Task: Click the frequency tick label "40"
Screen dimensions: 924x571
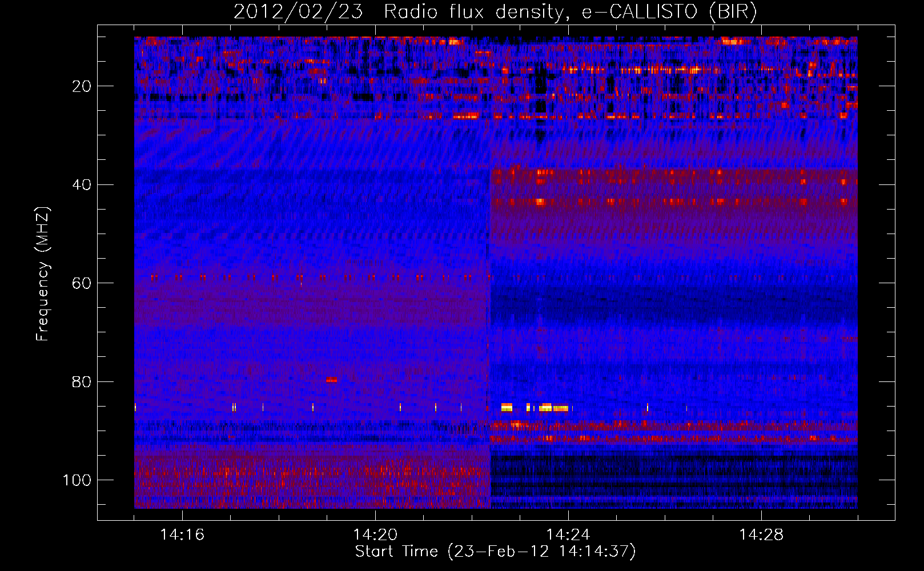Action: click(x=82, y=184)
